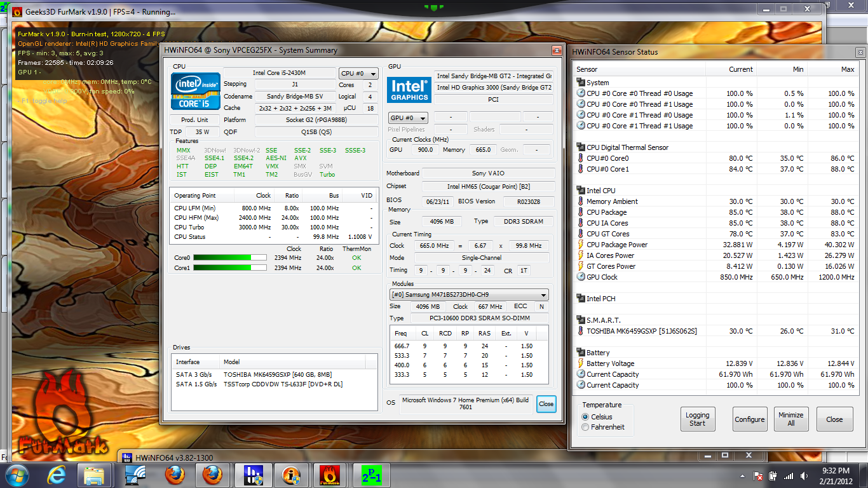Image resolution: width=868 pixels, height=488 pixels.
Task: Open FurMark from the taskbar
Action: [330, 475]
